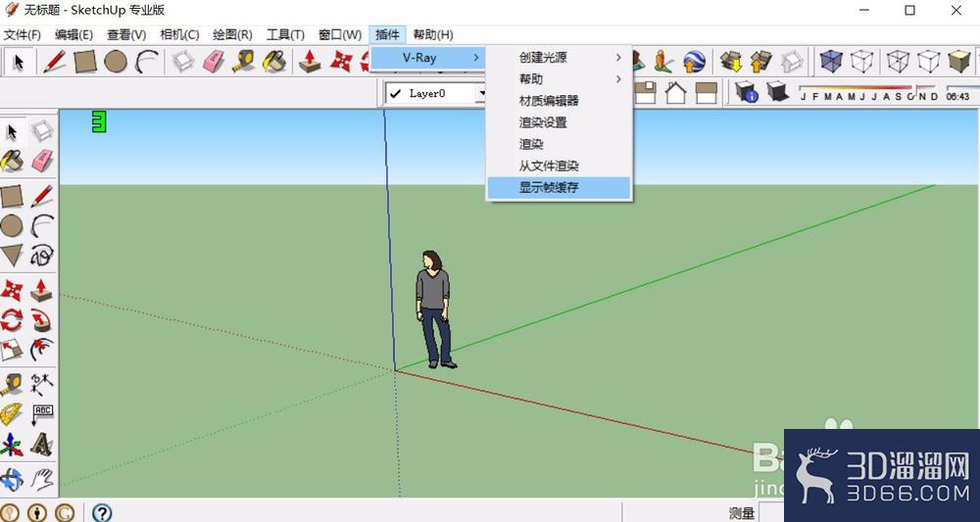
Task: Select the Offset tool
Action: tap(42, 351)
